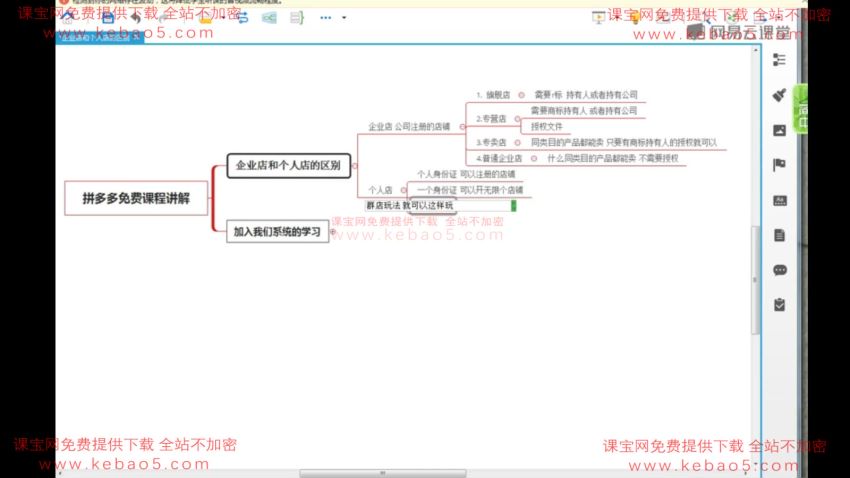Screen dimensions: 850x478
Task: Open the Comments bubble icon in sidebar
Action: pos(780,270)
